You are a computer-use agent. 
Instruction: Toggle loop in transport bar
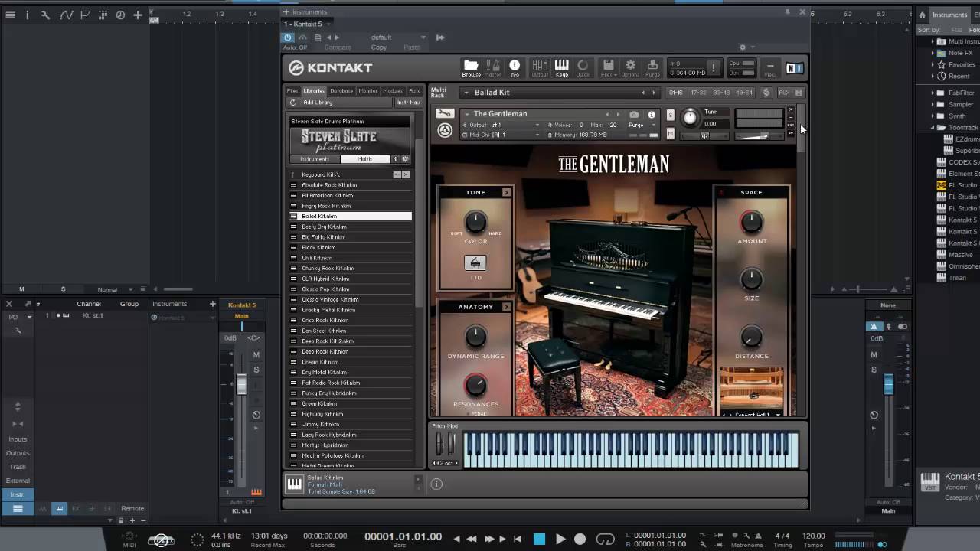point(605,540)
